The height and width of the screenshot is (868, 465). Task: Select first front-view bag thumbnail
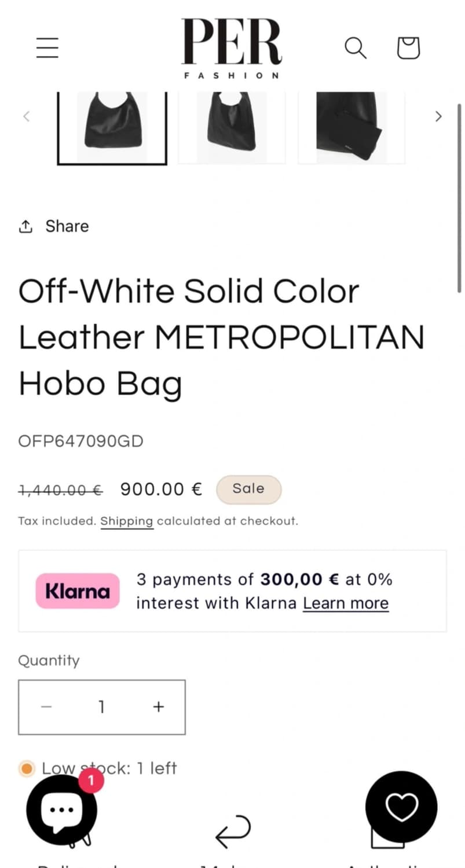(x=112, y=126)
